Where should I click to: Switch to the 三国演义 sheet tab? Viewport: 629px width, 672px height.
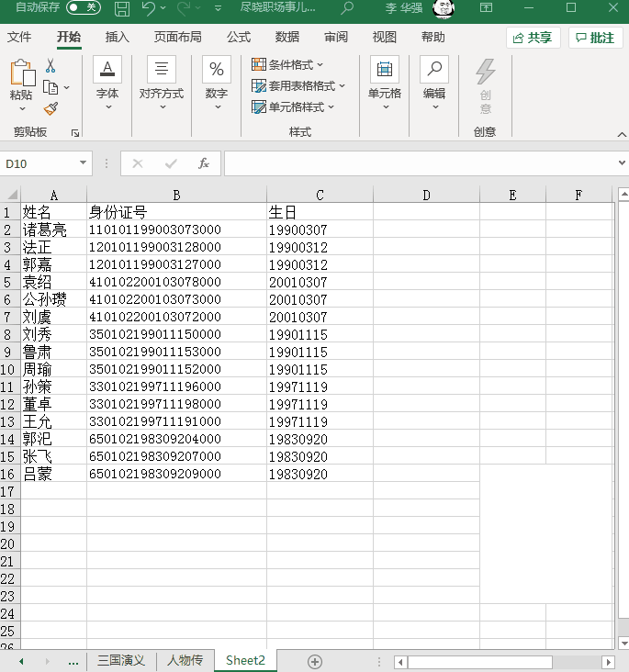[x=121, y=660]
